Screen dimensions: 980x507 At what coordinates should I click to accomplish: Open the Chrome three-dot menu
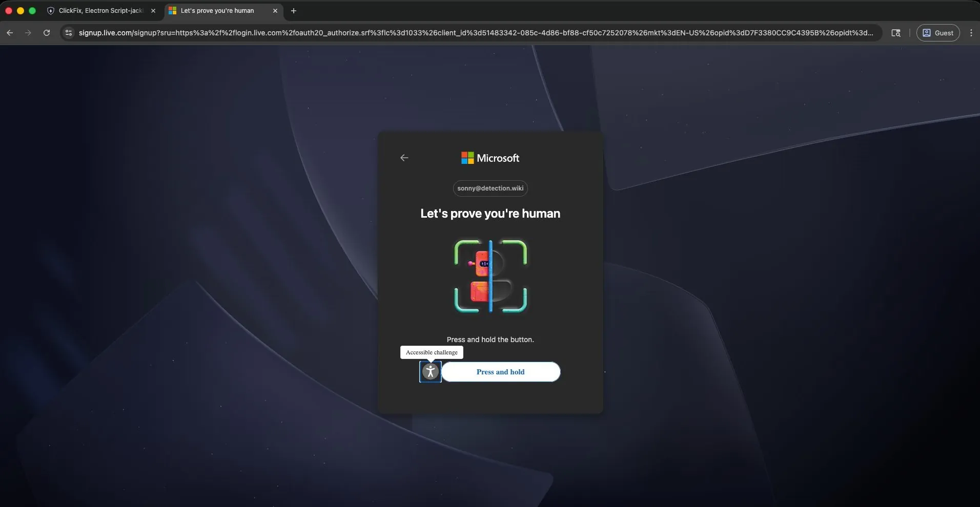click(x=971, y=33)
